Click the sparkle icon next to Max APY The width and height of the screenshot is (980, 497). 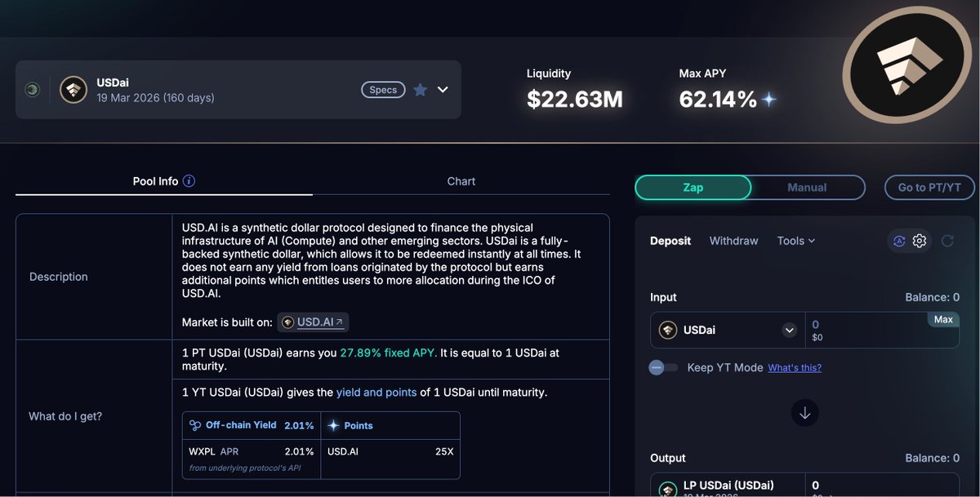[768, 100]
